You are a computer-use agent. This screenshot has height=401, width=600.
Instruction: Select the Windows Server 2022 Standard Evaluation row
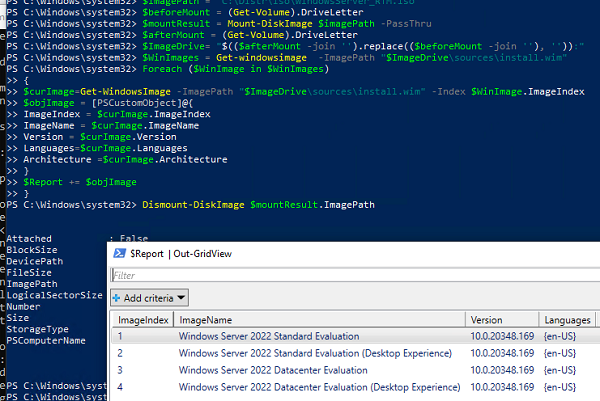click(268, 336)
